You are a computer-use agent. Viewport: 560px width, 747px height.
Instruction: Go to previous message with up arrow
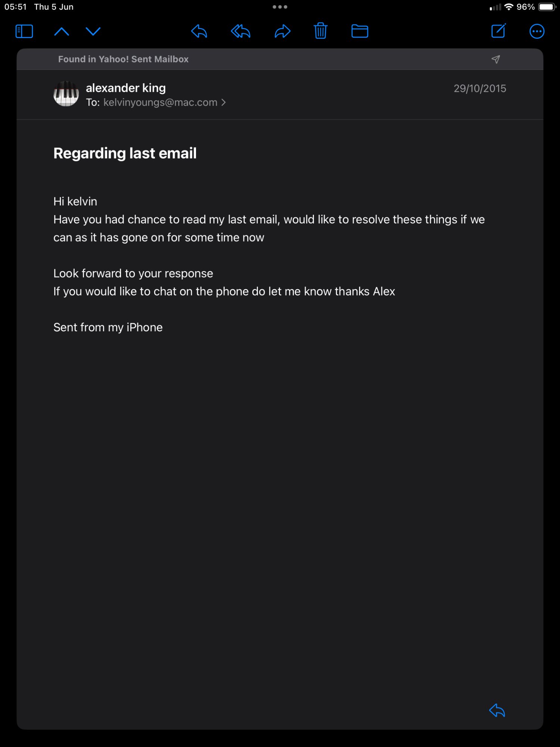click(62, 31)
